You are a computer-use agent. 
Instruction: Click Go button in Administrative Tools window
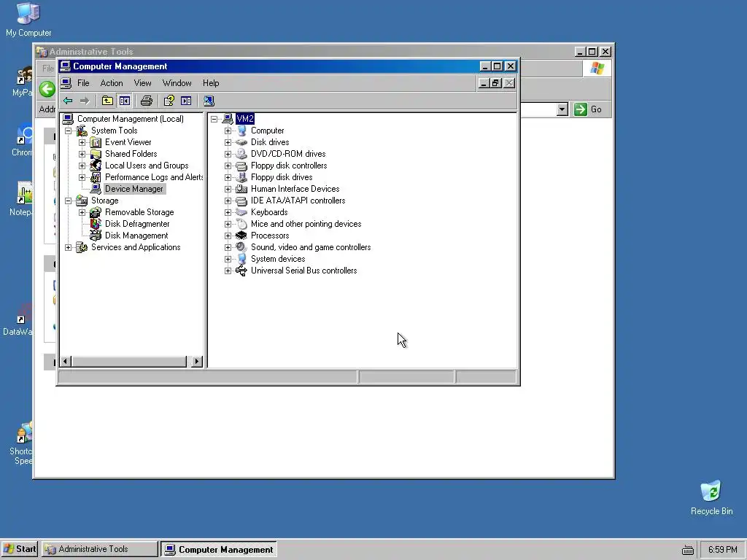[x=588, y=109]
